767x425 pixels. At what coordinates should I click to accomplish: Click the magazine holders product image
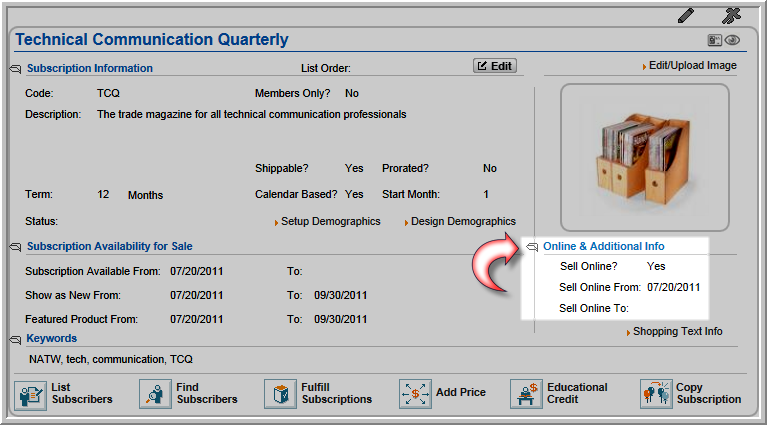pyautogui.click(x=644, y=157)
